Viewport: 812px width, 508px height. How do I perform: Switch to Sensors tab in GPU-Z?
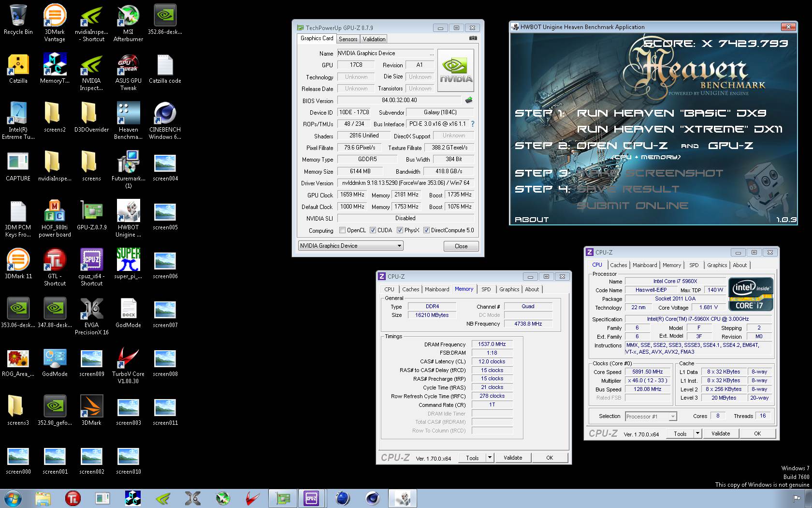[x=348, y=39]
